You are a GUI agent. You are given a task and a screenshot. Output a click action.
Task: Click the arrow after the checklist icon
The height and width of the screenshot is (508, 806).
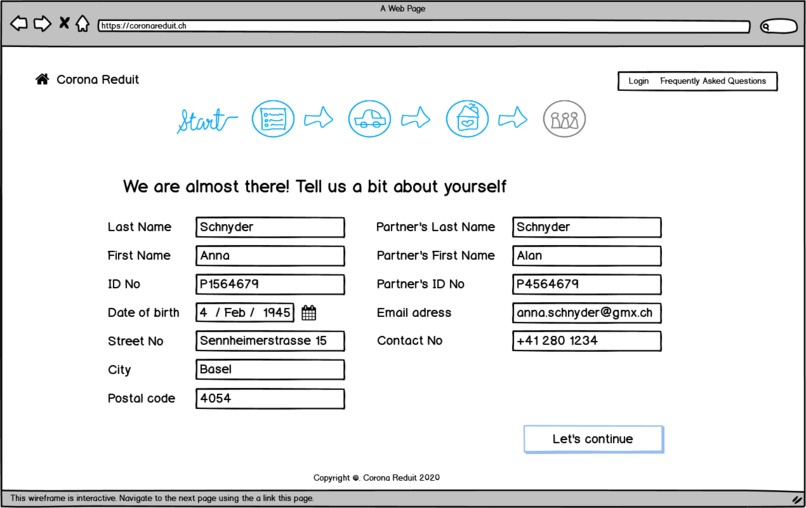[x=319, y=118]
